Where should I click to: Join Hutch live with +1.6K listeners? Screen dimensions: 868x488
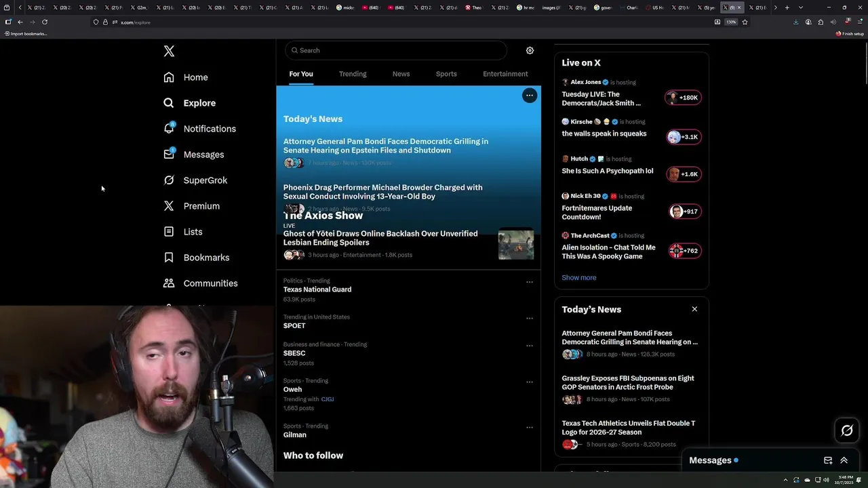[683, 174]
